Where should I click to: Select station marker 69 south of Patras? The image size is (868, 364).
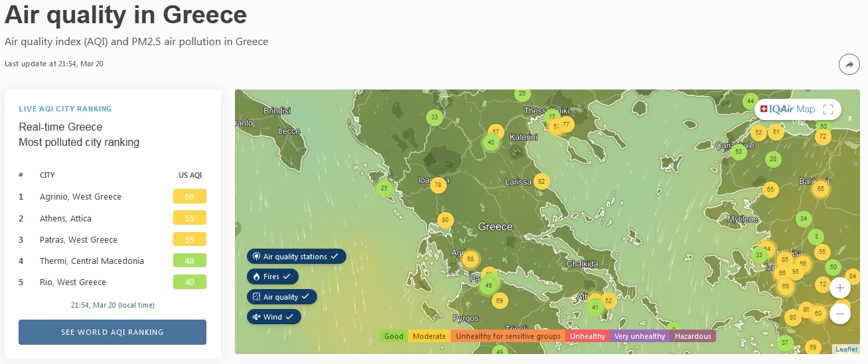pyautogui.click(x=499, y=301)
